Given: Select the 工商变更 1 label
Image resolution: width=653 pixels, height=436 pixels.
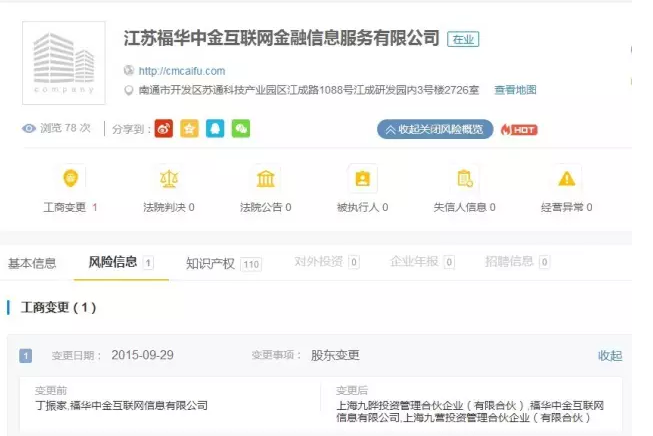Looking at the screenshot, I should coord(70,207).
